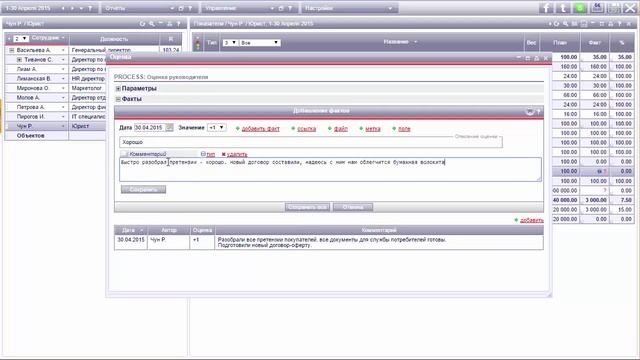Open help in the Показатели panel header
Image resolution: width=640 pixels, height=360 pixels.
pos(620,24)
